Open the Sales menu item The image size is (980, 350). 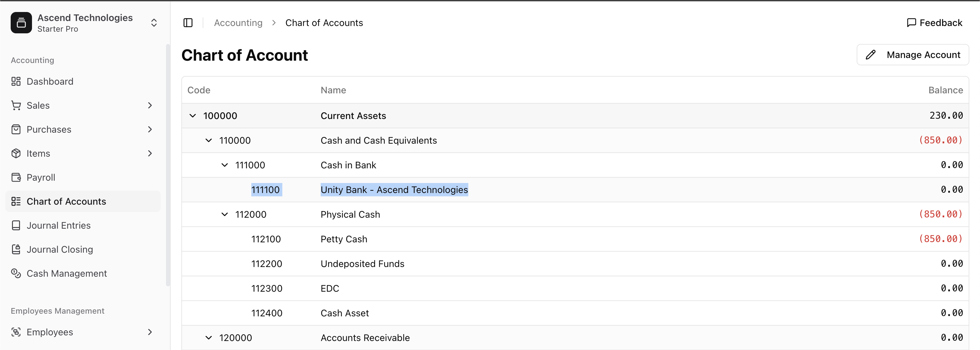83,105
